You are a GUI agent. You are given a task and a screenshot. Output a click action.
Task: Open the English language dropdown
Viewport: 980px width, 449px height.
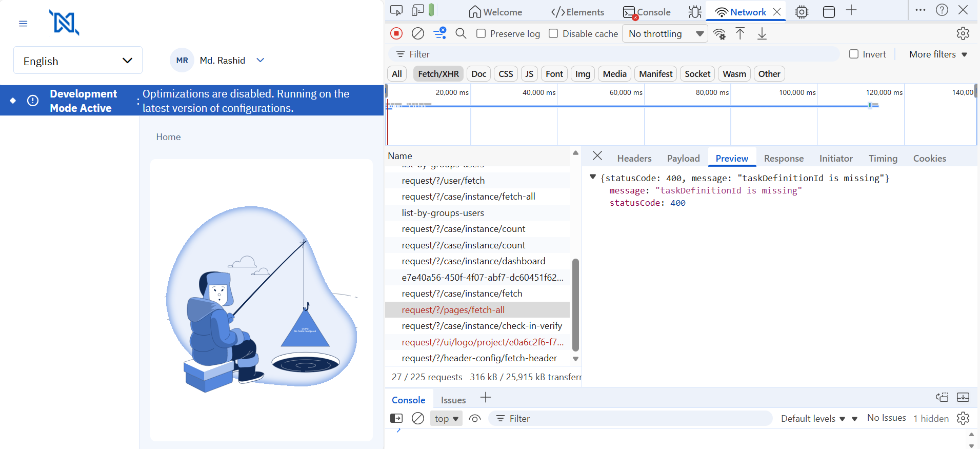click(x=78, y=61)
